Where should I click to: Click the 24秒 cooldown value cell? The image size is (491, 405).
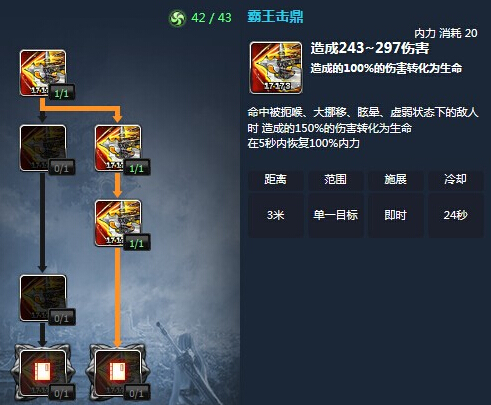(456, 215)
